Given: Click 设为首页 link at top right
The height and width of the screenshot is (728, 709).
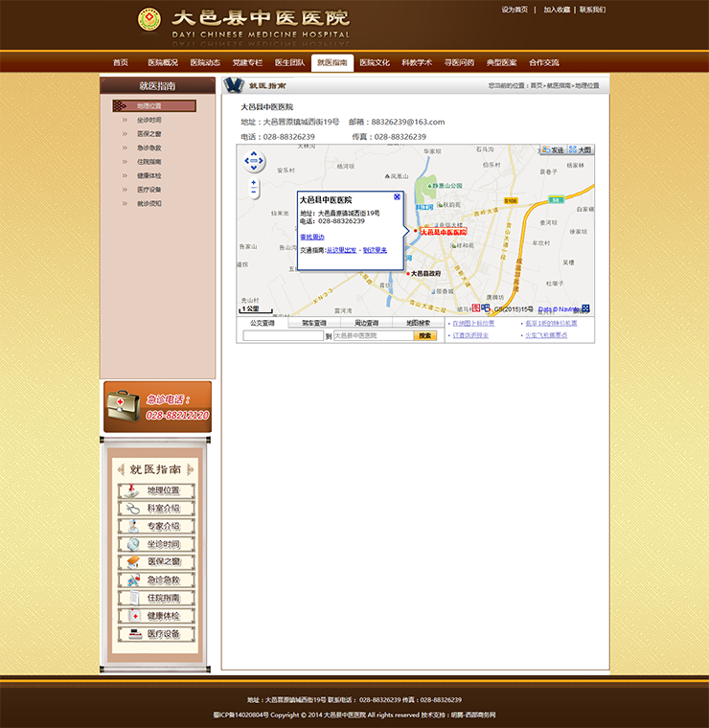Looking at the screenshot, I should click(515, 10).
